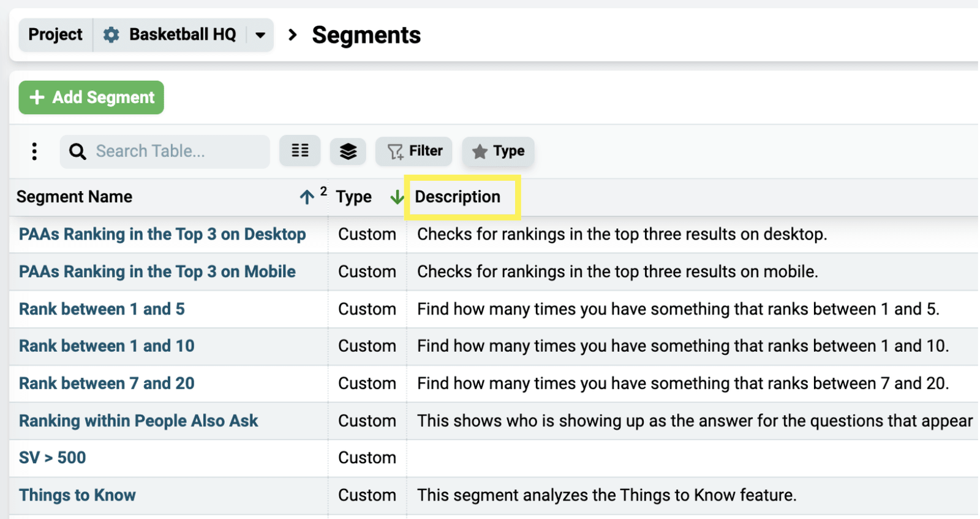Image resolution: width=980 pixels, height=519 pixels.
Task: Sort by the Type column header
Action: point(354,197)
